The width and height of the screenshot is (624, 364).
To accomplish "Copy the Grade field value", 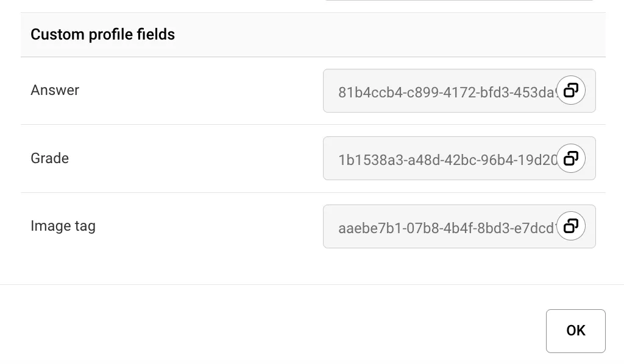I will tap(571, 158).
